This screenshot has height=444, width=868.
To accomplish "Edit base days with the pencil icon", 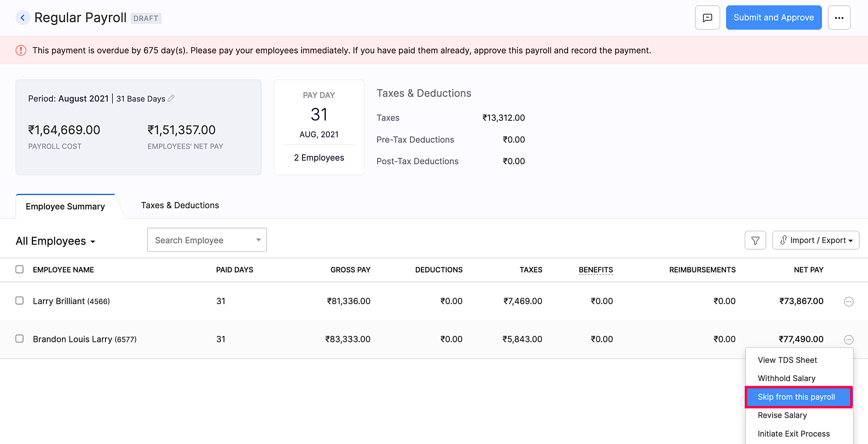I will coord(171,98).
